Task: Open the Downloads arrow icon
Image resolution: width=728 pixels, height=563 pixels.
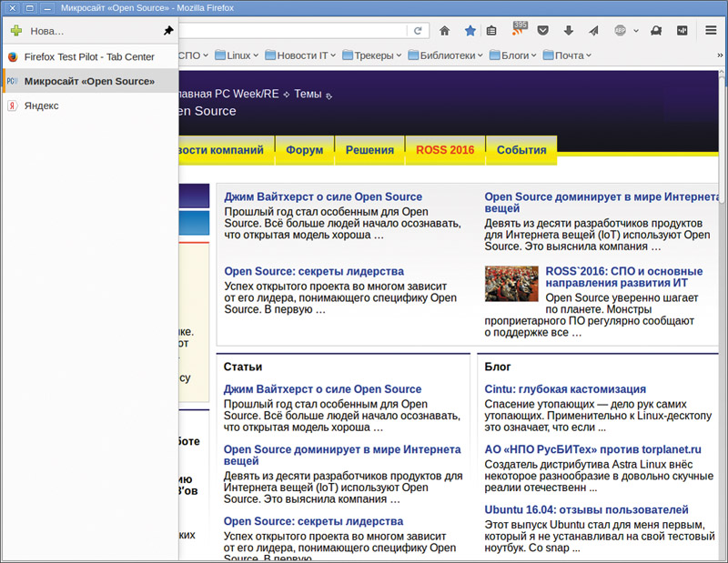Action: tap(568, 31)
